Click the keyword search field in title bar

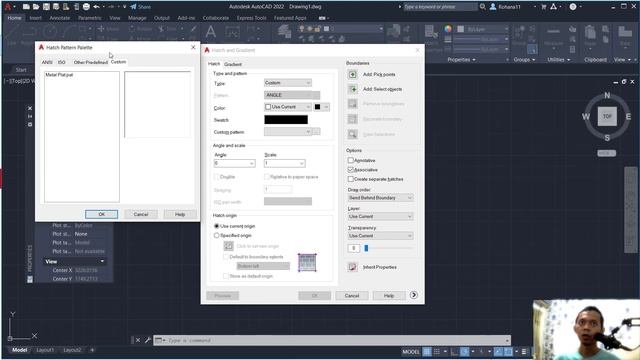coord(440,7)
